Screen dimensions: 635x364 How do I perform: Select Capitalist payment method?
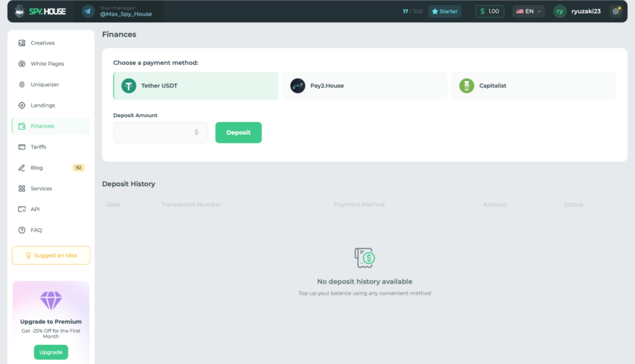534,86
